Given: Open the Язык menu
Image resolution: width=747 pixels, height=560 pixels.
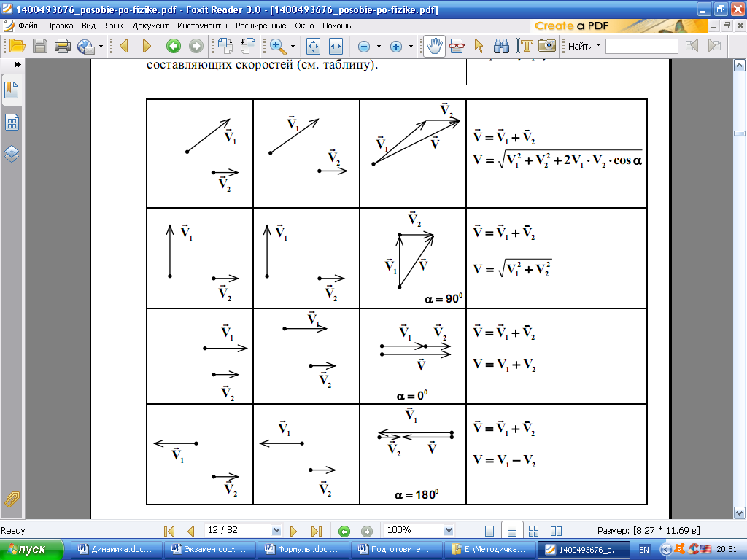Looking at the screenshot, I should point(114,26).
